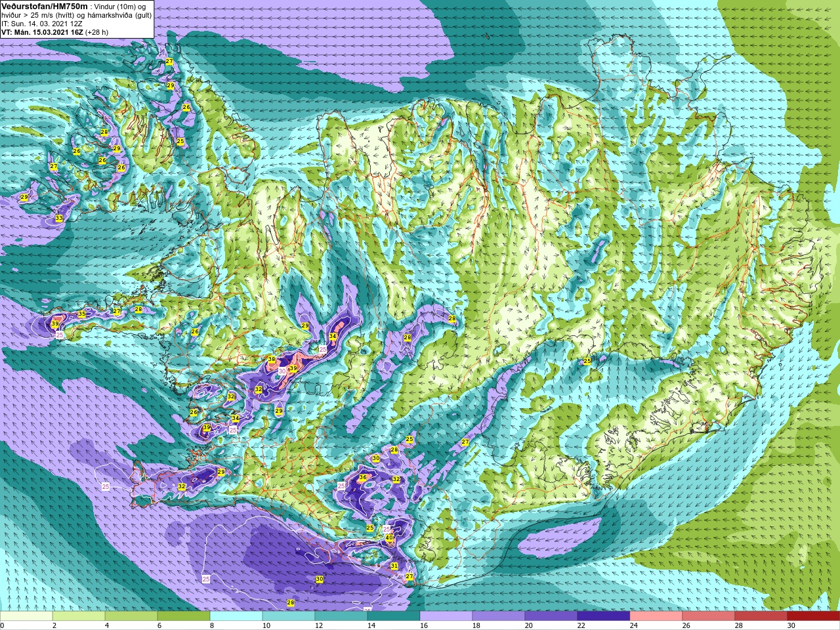Click the '24' tick label on the scale
The height and width of the screenshot is (630, 840).
click(x=634, y=626)
